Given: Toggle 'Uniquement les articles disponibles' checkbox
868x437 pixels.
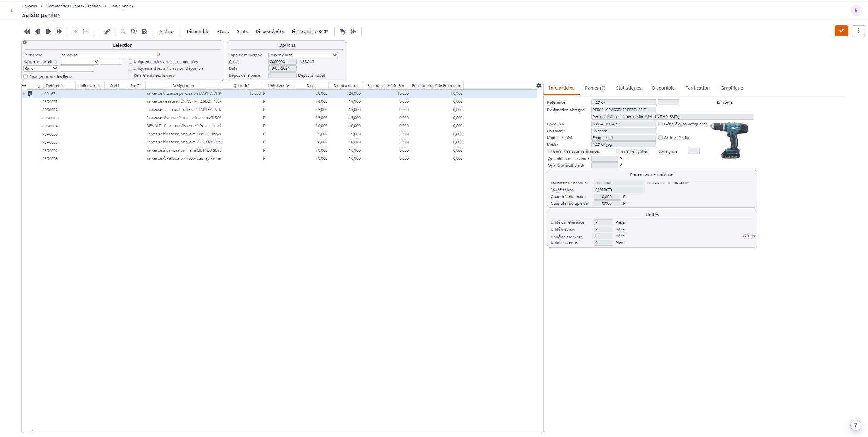Looking at the screenshot, I should click(129, 61).
